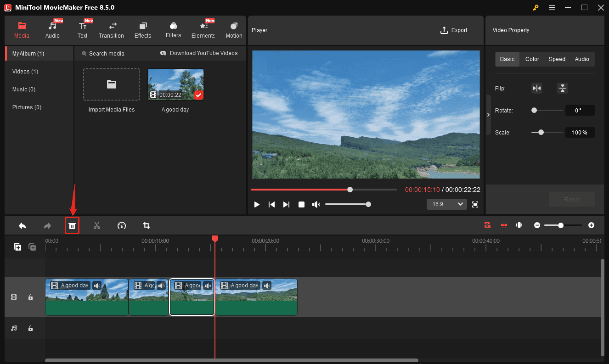Select the Split (scissors) tool on the timeline toolbar
The width and height of the screenshot is (609, 364).
coord(97,225)
